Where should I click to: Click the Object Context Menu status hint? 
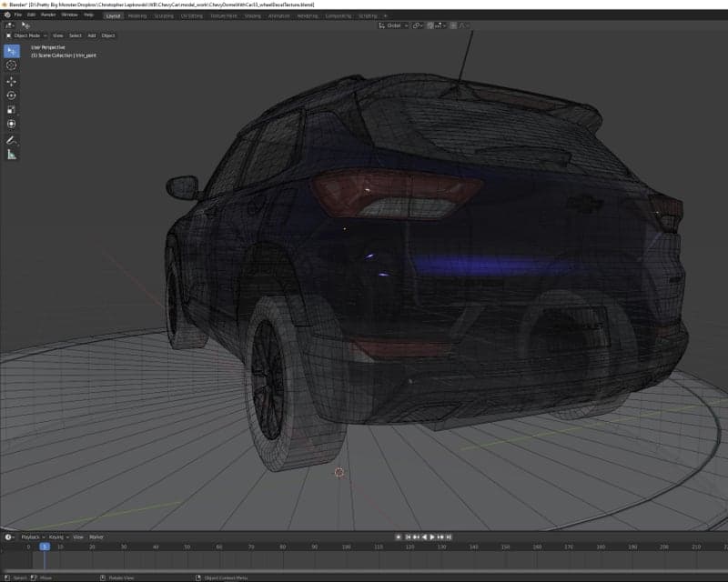pyautogui.click(x=221, y=577)
